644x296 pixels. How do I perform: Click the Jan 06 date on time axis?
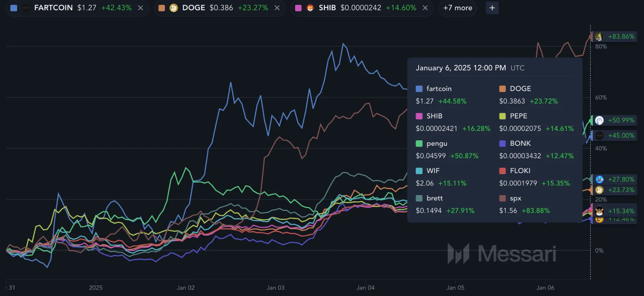point(545,288)
